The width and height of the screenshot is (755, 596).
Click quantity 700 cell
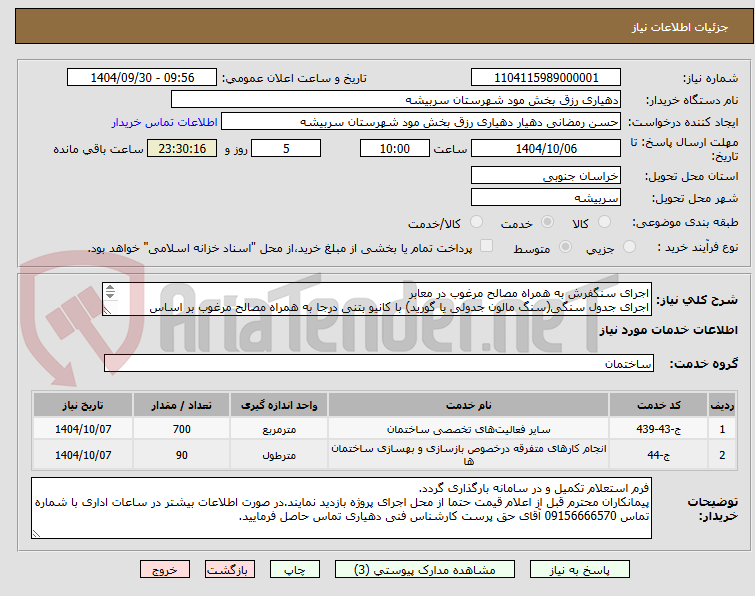[182, 429]
